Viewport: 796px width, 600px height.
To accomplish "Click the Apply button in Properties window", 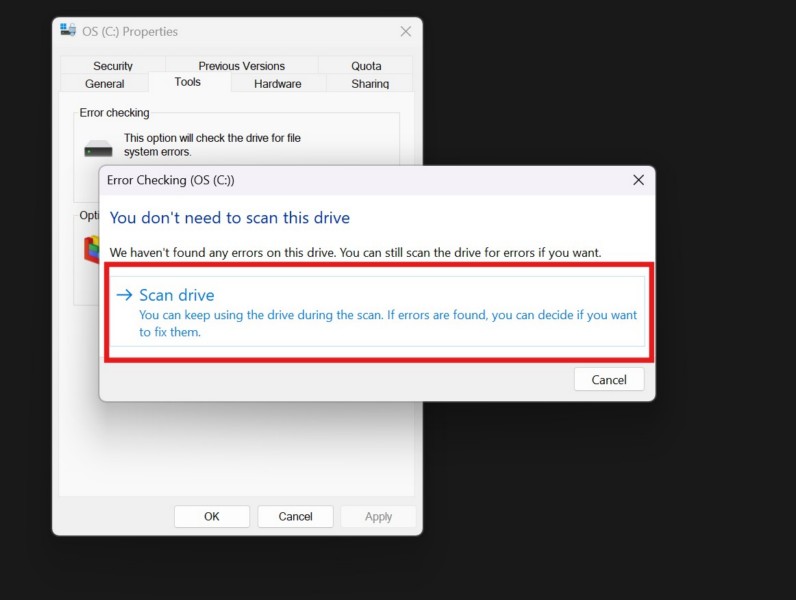I will pos(378,516).
